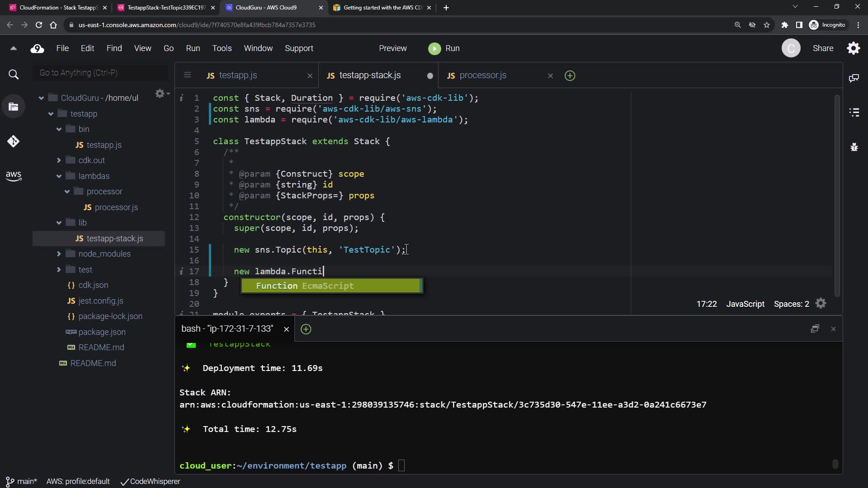868x488 pixels.
Task: Collapse the lambdas folder
Action: [59, 176]
